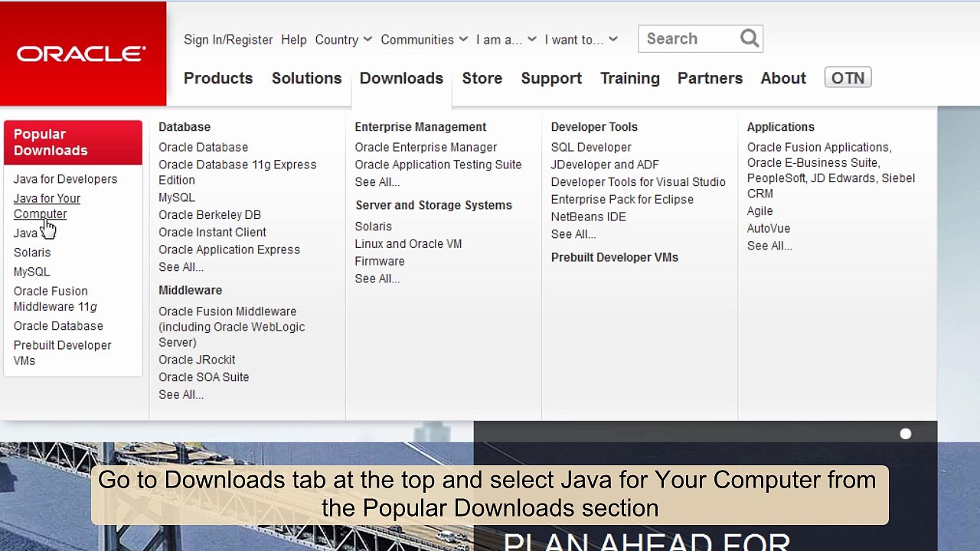Open Oracle Fusion Applications and E-Business Suite link

click(831, 170)
